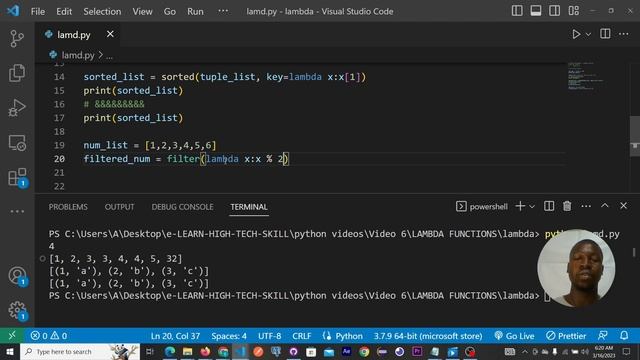640x360 pixels.
Task: Open the Explorer files view
Action: (17, 73)
